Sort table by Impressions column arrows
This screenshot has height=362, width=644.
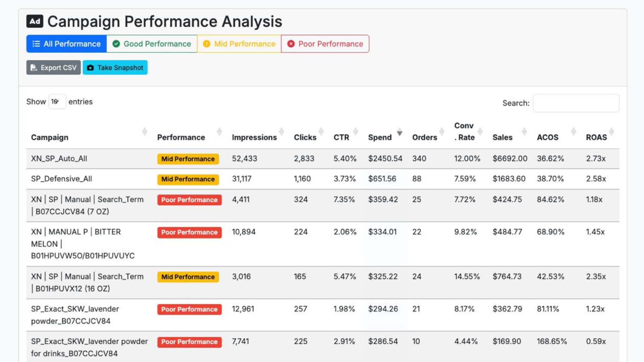tap(281, 131)
